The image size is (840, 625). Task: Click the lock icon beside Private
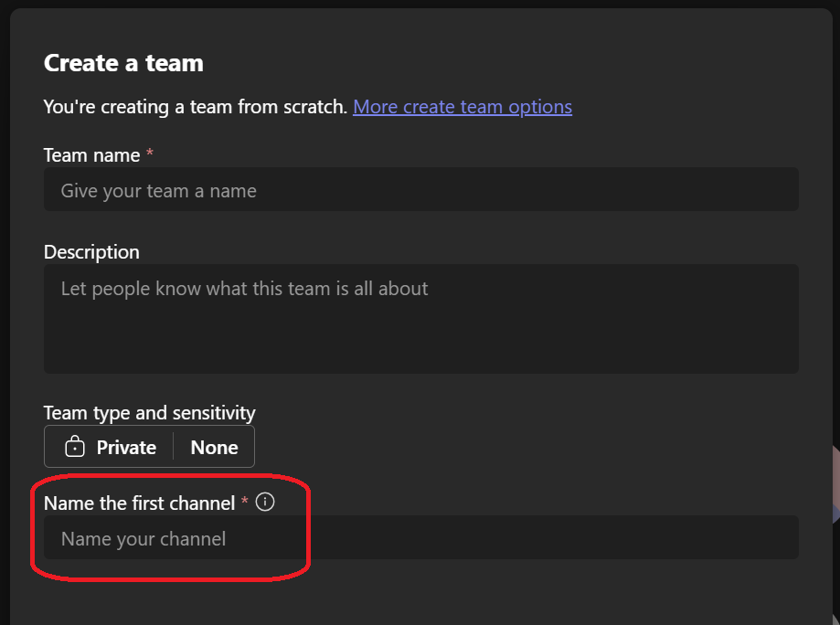coord(75,447)
